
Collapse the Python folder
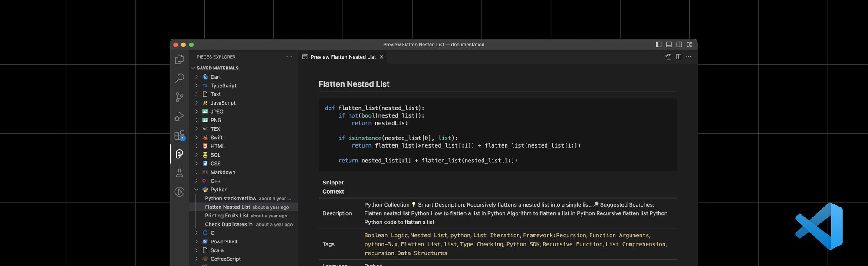197,190
